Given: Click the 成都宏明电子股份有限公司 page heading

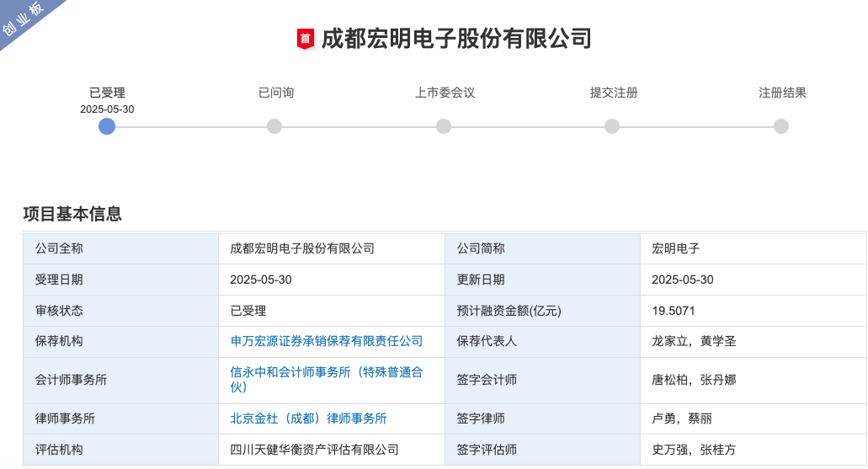Looking at the screenshot, I should 456,39.
